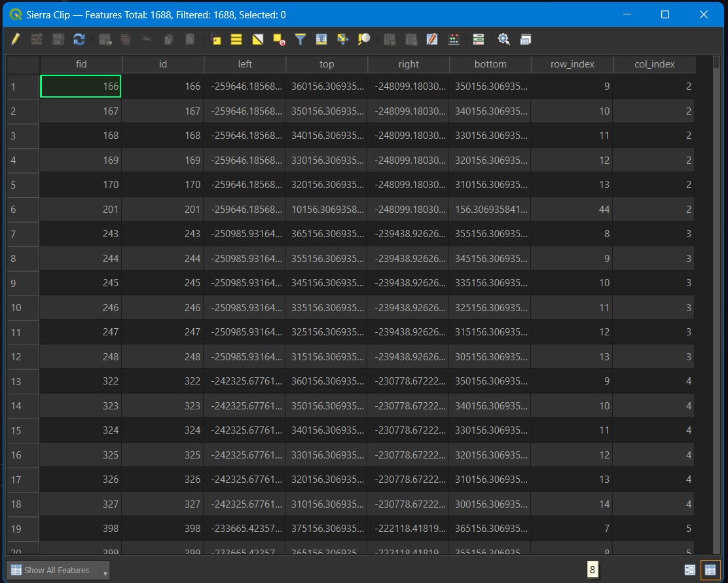Zoom to selected rows via map icon
The height and width of the screenshot is (583, 728).
[x=363, y=39]
